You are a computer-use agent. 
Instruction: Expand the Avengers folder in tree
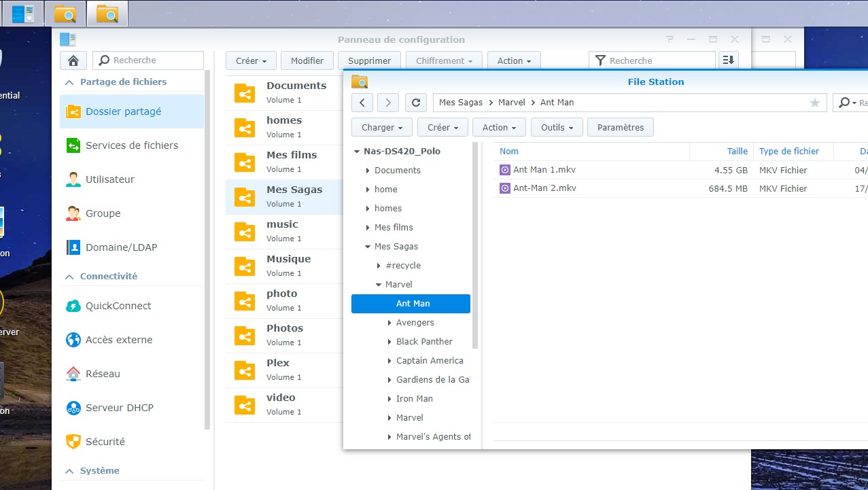coord(389,323)
